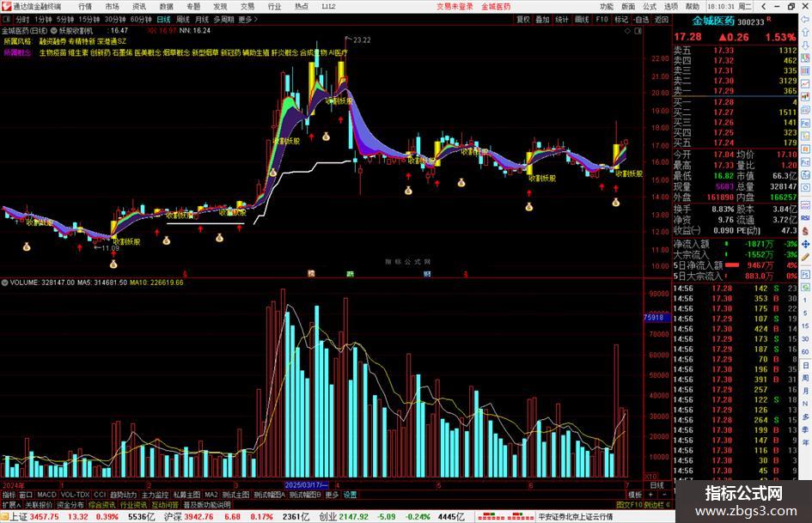Select the VOL-TDX indicator tab
Image resolution: width=812 pixels, height=523 pixels.
(x=75, y=495)
